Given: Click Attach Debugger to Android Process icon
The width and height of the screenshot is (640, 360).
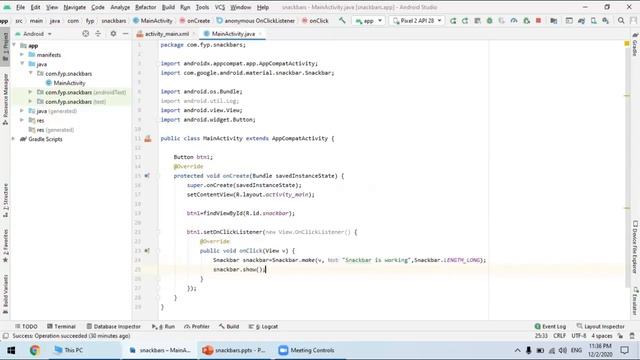Looking at the screenshot, I should click(x=526, y=20).
